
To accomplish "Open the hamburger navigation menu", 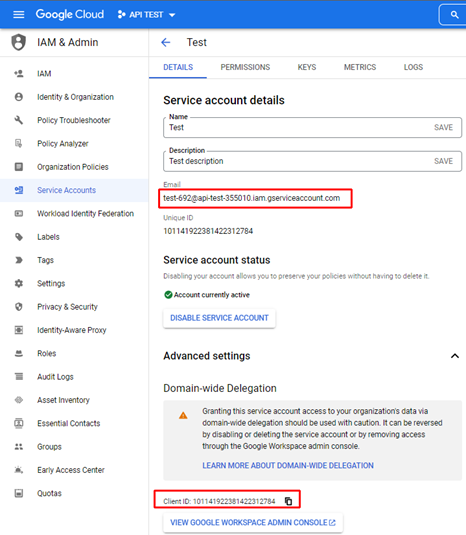I will (18, 14).
